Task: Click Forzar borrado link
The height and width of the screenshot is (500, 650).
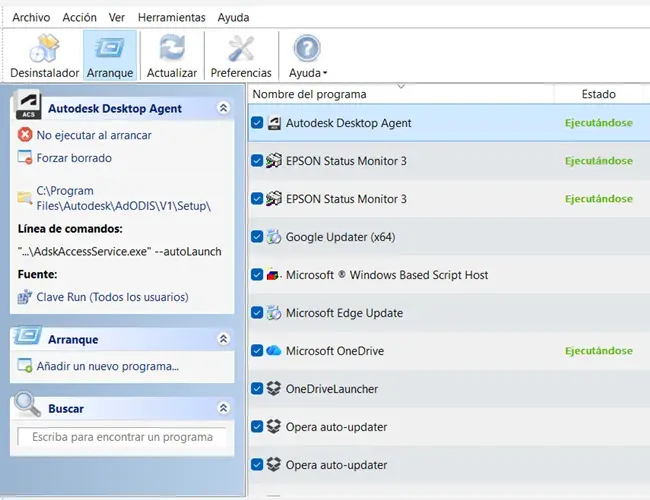Action: (74, 158)
